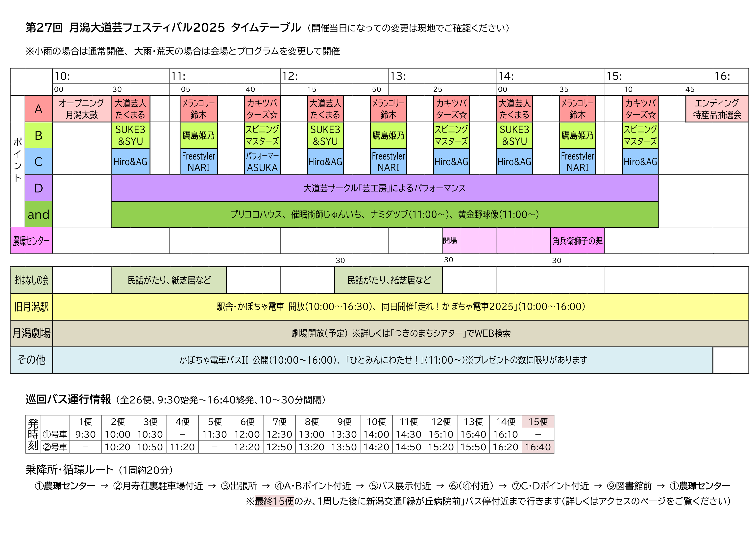Image resolution: width=756 pixels, height=535 pixels.
Task: Click the '④A・Bポイント付近' stop
Action: coord(313,486)
